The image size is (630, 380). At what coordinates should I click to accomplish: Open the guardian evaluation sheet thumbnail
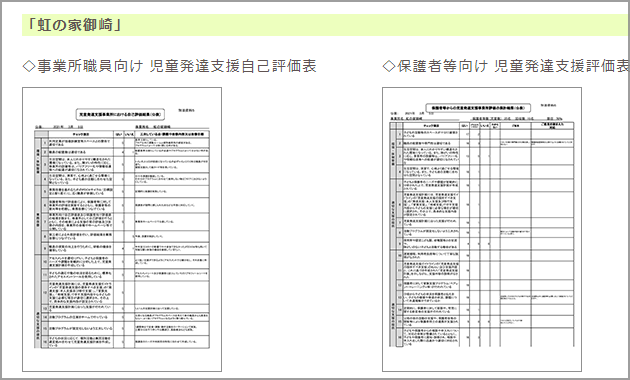point(482,229)
